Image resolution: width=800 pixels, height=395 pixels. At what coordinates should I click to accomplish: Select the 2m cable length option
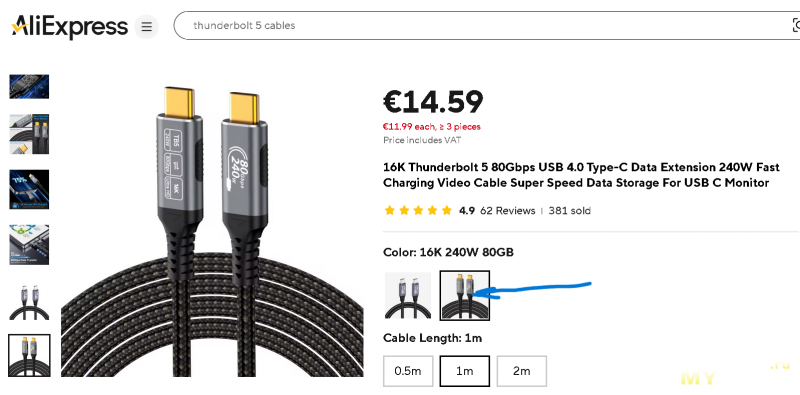pyautogui.click(x=521, y=371)
